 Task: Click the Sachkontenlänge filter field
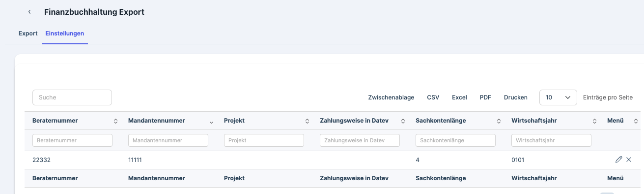coord(455,140)
